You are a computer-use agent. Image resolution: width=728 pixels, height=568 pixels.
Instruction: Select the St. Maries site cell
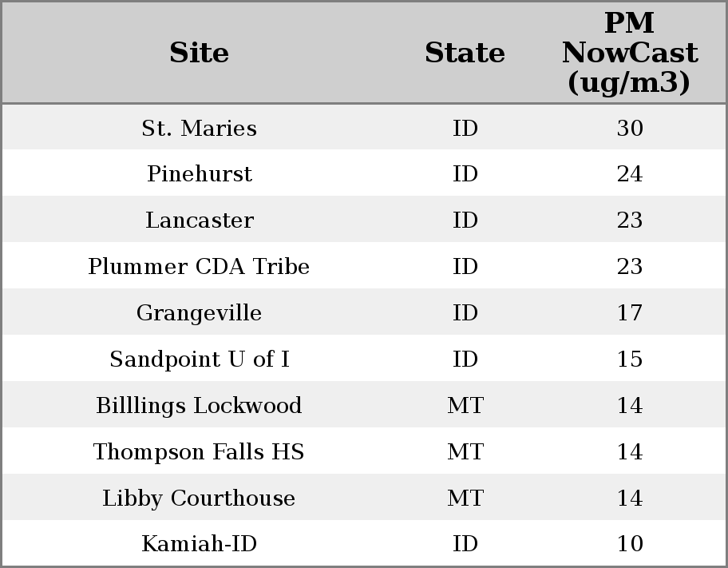[199, 128]
